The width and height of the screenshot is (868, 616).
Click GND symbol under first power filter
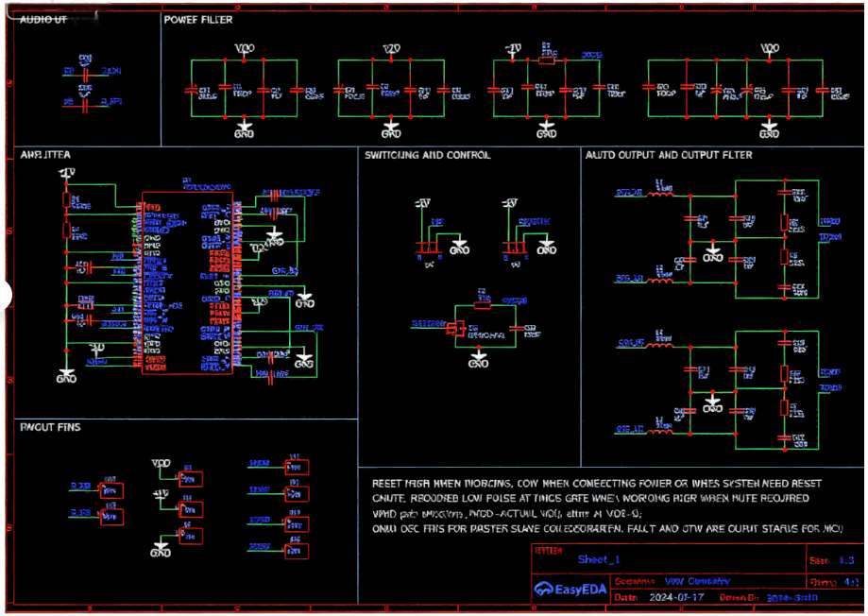pos(245,127)
